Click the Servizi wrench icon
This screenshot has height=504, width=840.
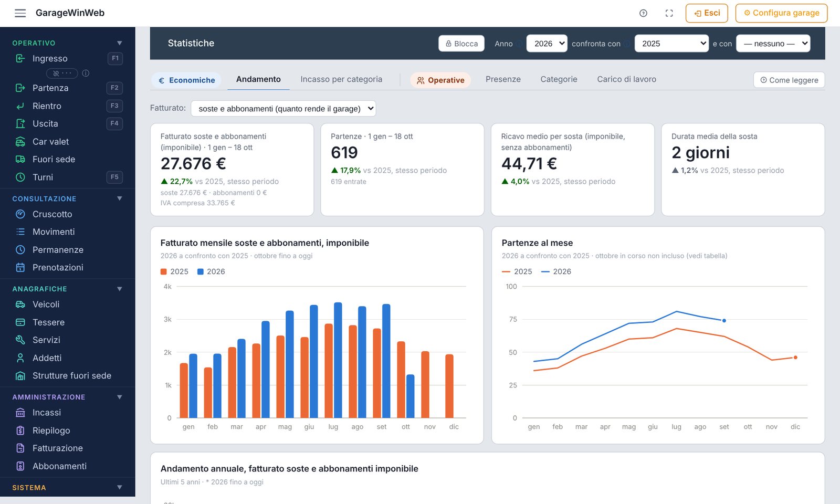[x=20, y=340]
